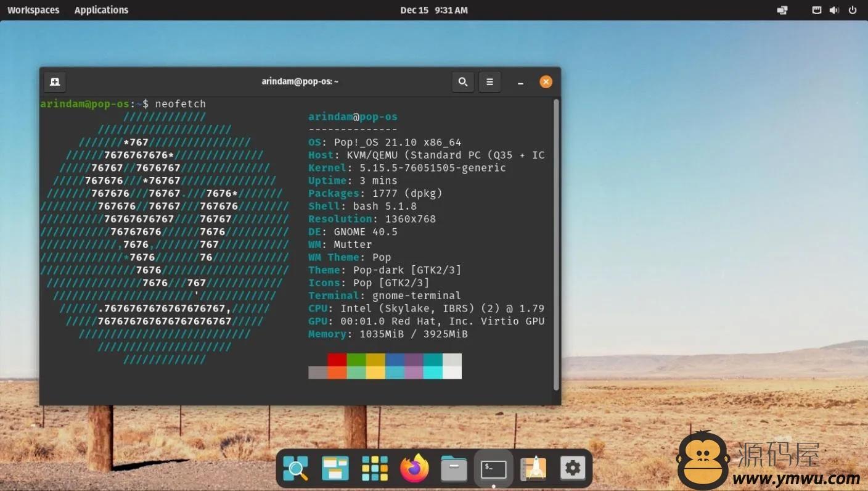This screenshot has width=868, height=491.
Task: Click the 'Theme: Pop-dark [GTK2/3]' line
Action: [x=385, y=270]
